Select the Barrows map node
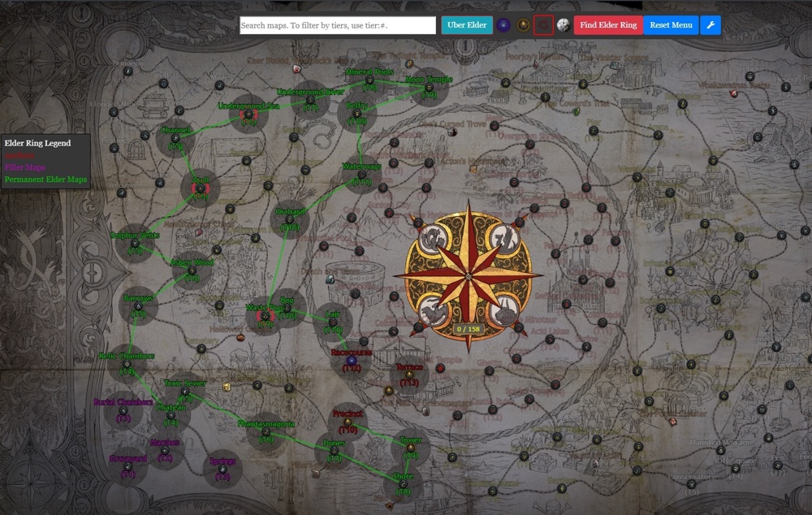 click(138, 306)
